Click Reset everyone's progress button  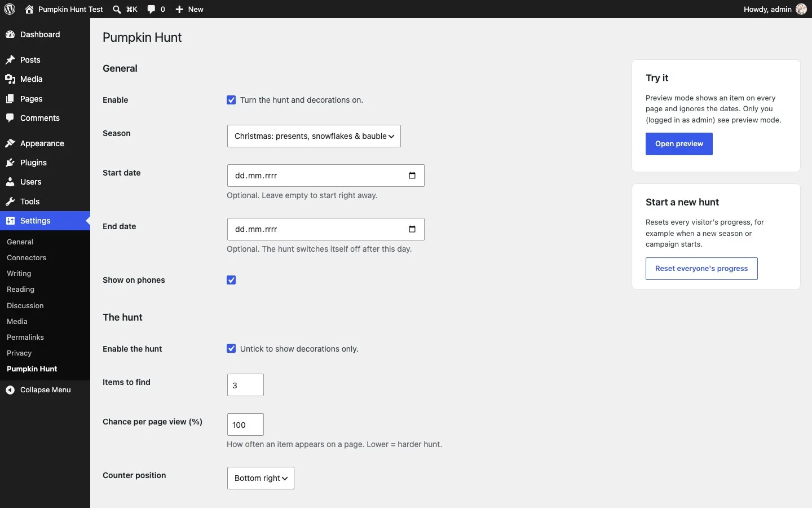point(701,269)
